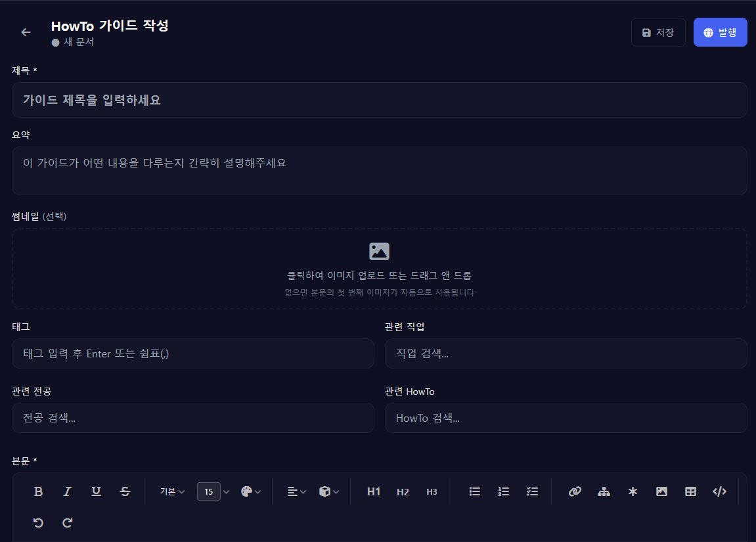The height and width of the screenshot is (542, 756).
Task: Expand the text alignment dropdown
Action: tap(297, 491)
